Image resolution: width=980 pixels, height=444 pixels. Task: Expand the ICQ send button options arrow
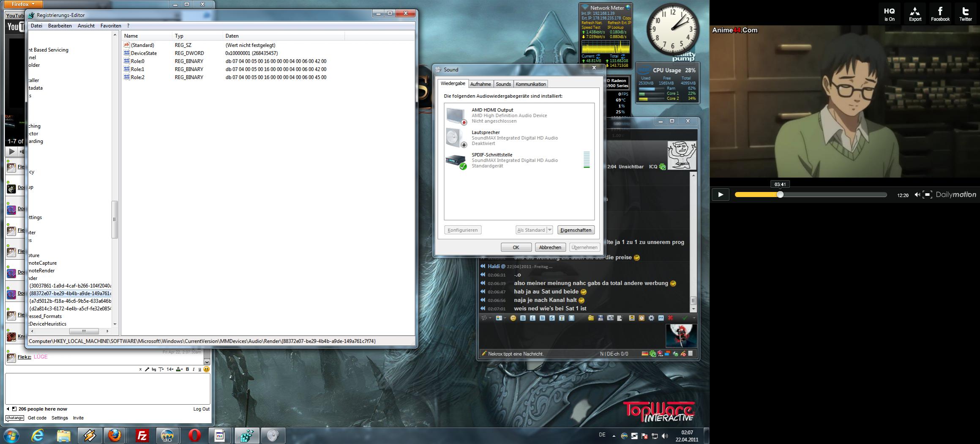coord(693,318)
